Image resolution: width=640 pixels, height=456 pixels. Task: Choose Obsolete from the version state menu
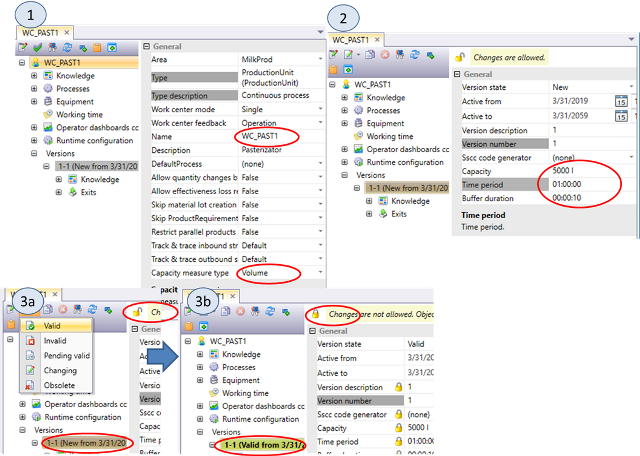coord(59,385)
